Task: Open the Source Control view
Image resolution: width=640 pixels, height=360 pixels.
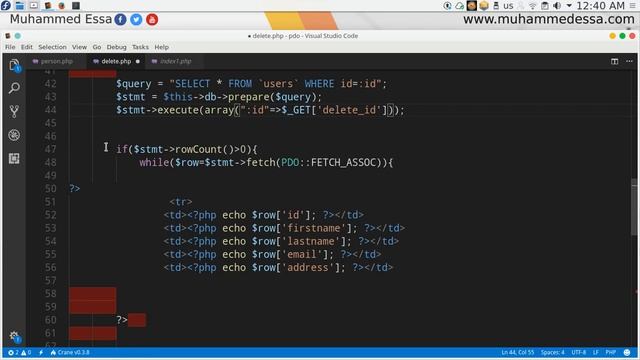Action: [x=14, y=111]
